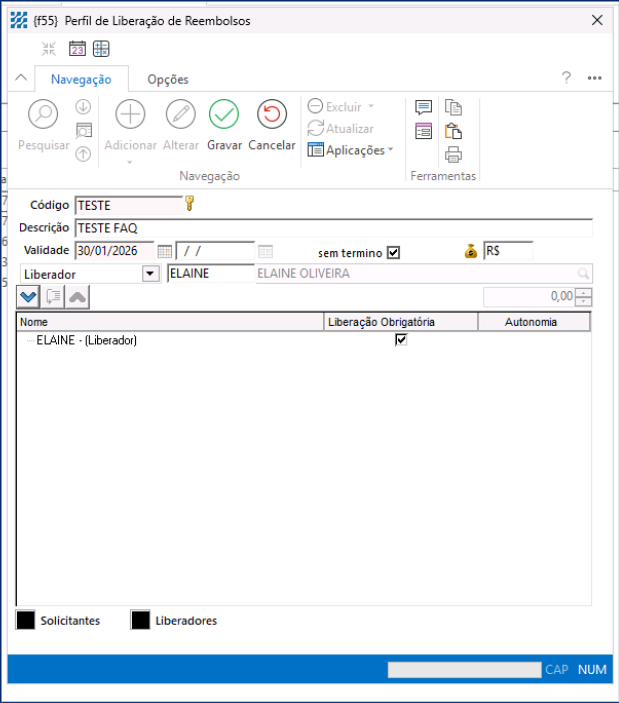Image resolution: width=619 pixels, height=703 pixels.
Task: Uncheck the sem termino checkbox
Action: (x=393, y=252)
